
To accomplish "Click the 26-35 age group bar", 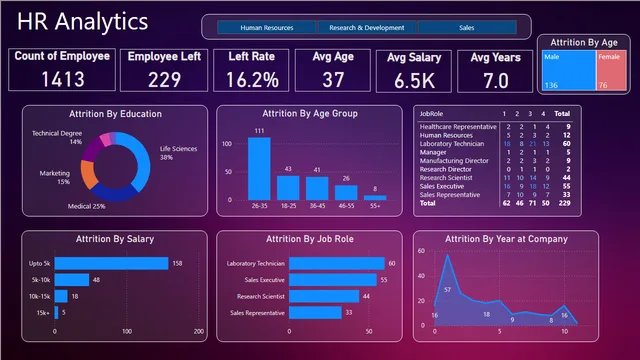I will click(259, 169).
